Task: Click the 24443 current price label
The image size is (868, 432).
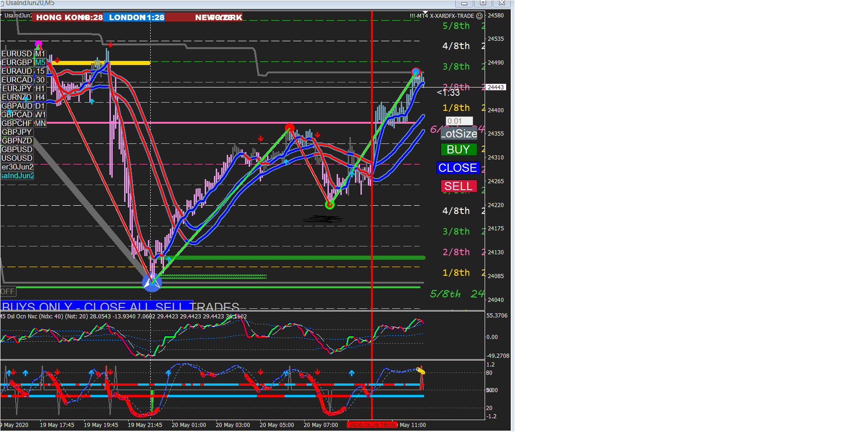Action: pyautogui.click(x=496, y=87)
